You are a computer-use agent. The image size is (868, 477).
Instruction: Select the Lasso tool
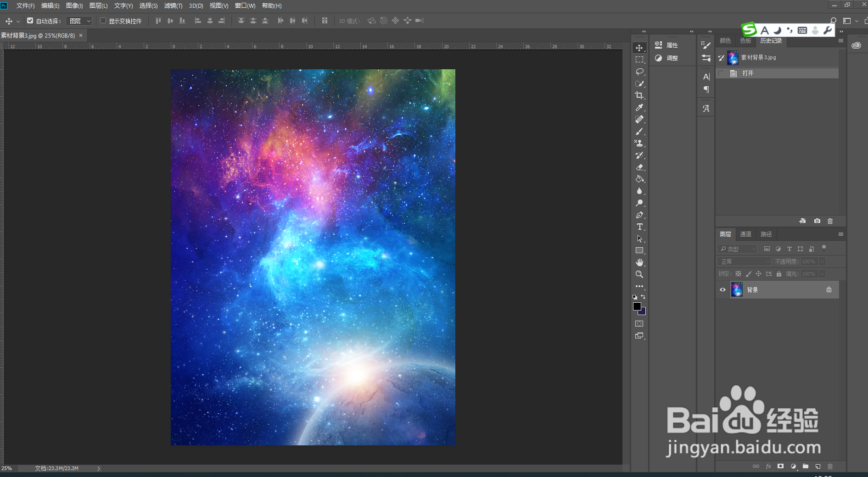639,72
